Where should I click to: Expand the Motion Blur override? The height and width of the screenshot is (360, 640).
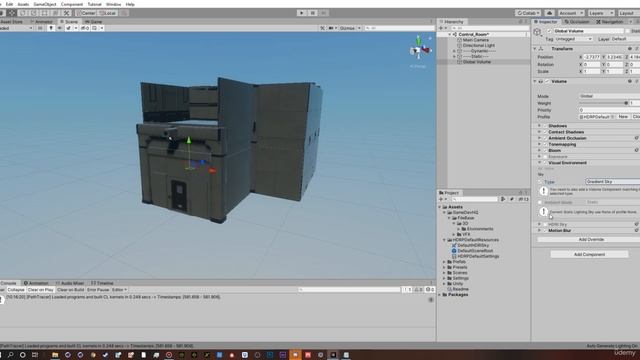(539, 230)
